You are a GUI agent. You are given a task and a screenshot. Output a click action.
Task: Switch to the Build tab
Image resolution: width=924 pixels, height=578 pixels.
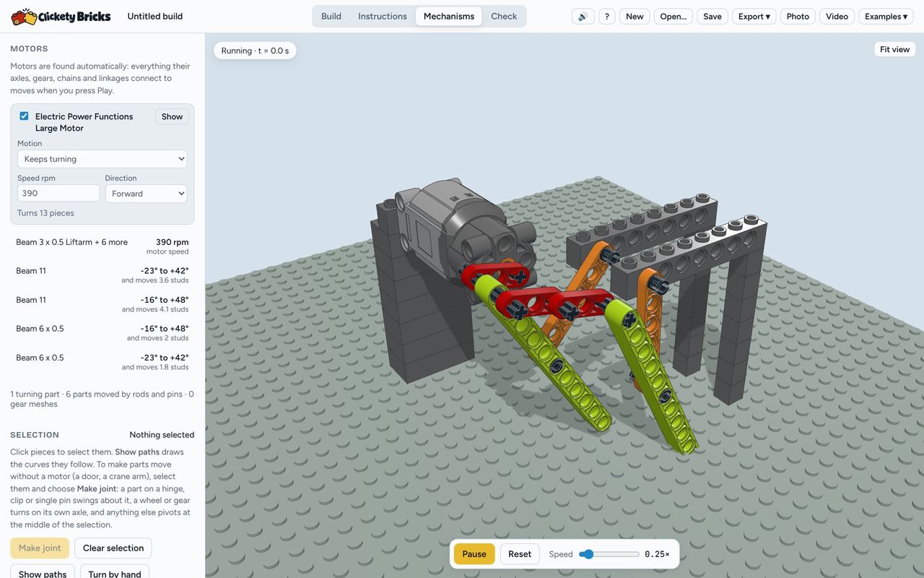331,16
